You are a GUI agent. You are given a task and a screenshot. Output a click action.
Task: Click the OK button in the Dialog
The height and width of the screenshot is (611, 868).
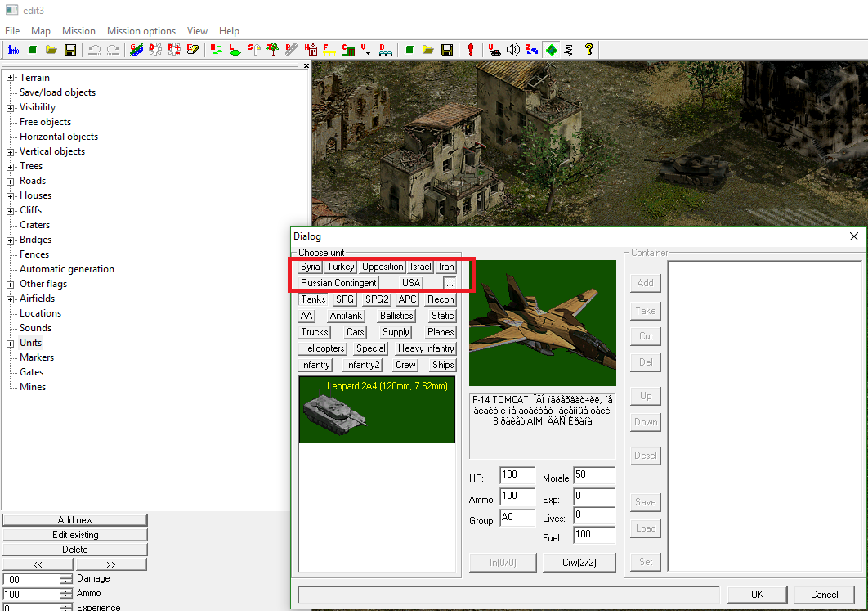[757, 595]
